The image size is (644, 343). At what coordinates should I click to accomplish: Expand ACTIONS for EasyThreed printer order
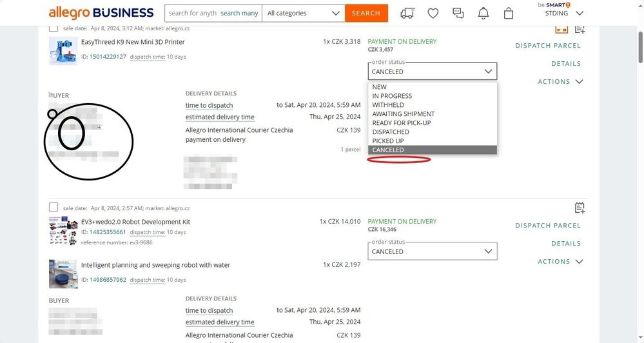(x=560, y=81)
